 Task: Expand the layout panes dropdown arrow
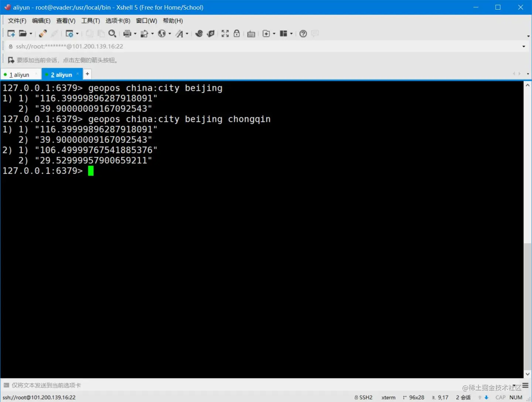(291, 34)
